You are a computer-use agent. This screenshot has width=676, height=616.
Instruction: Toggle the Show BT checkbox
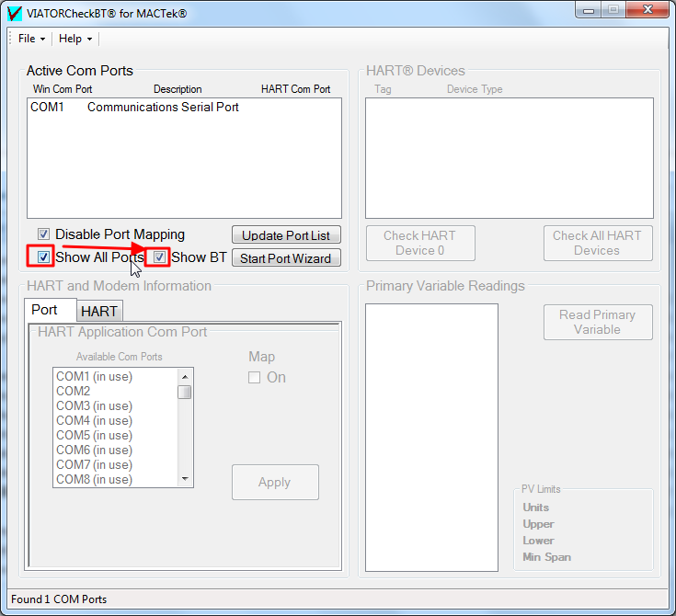click(x=159, y=257)
